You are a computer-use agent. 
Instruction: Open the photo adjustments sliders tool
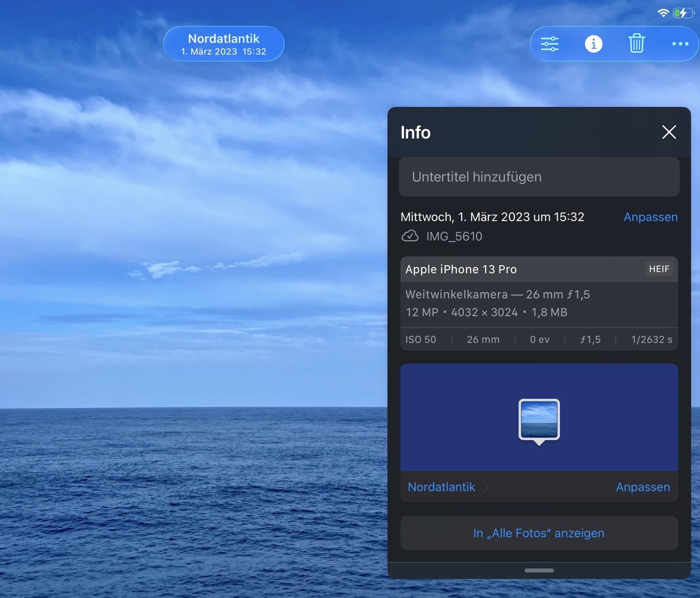[x=549, y=44]
